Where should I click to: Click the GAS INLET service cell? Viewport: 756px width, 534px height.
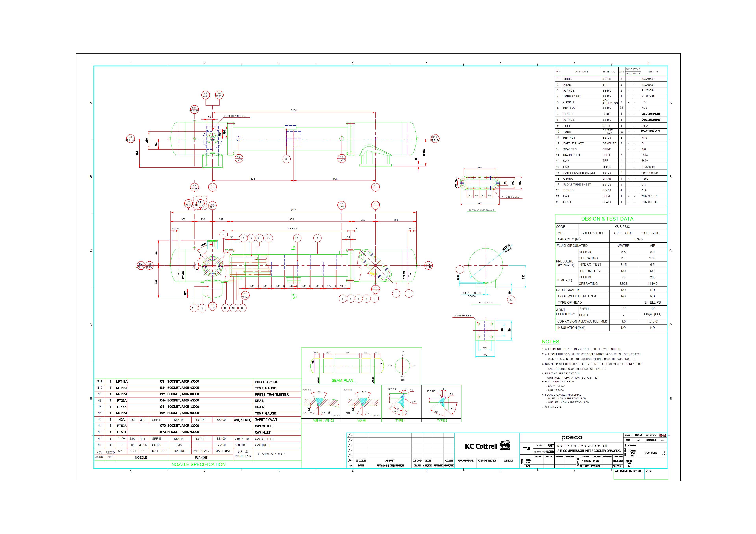tap(263, 445)
